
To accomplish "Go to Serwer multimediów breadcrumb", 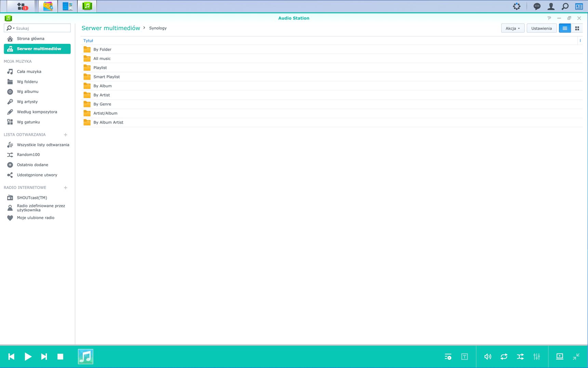I will 111,28.
